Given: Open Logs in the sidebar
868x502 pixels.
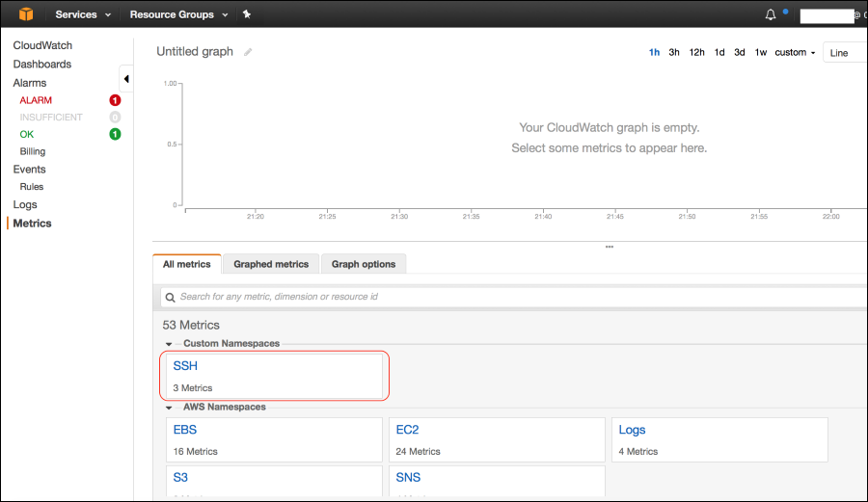Looking at the screenshot, I should pos(25,204).
